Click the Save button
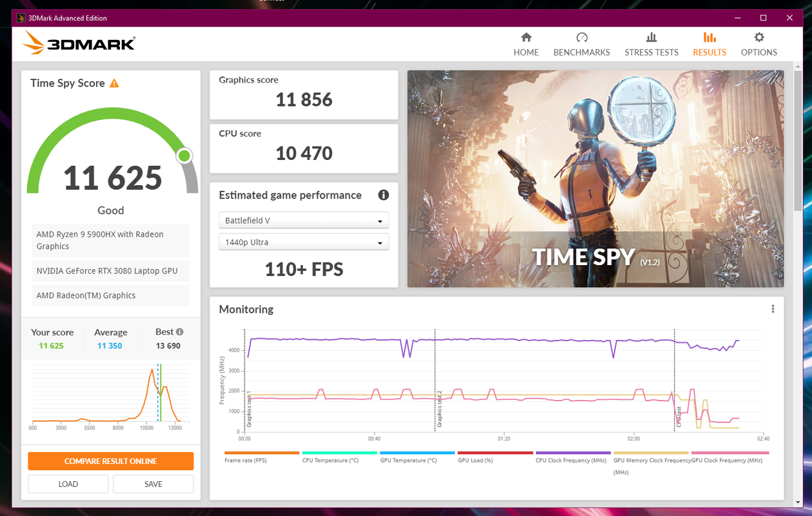 [x=153, y=484]
